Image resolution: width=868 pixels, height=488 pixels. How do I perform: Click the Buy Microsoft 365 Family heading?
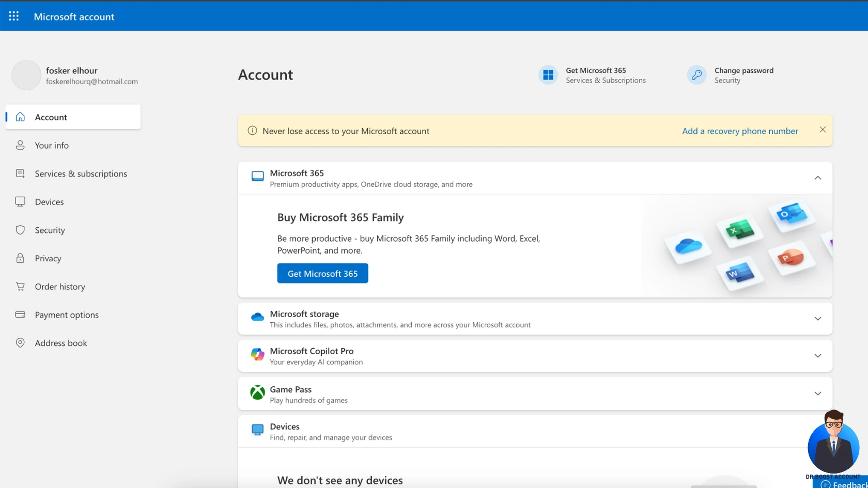click(340, 217)
